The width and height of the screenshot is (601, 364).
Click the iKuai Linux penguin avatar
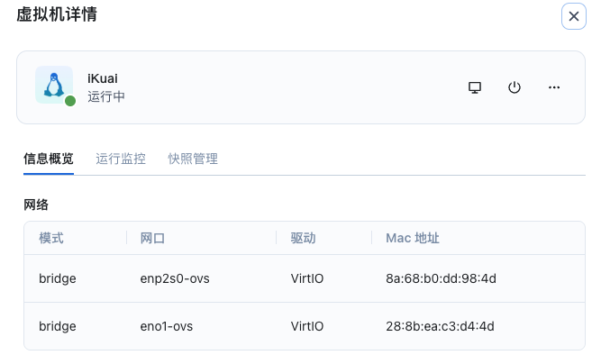(54, 85)
